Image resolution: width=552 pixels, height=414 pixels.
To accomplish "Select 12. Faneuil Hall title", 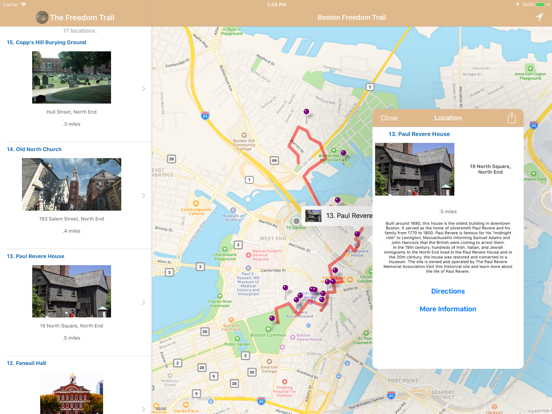I will click(x=26, y=363).
